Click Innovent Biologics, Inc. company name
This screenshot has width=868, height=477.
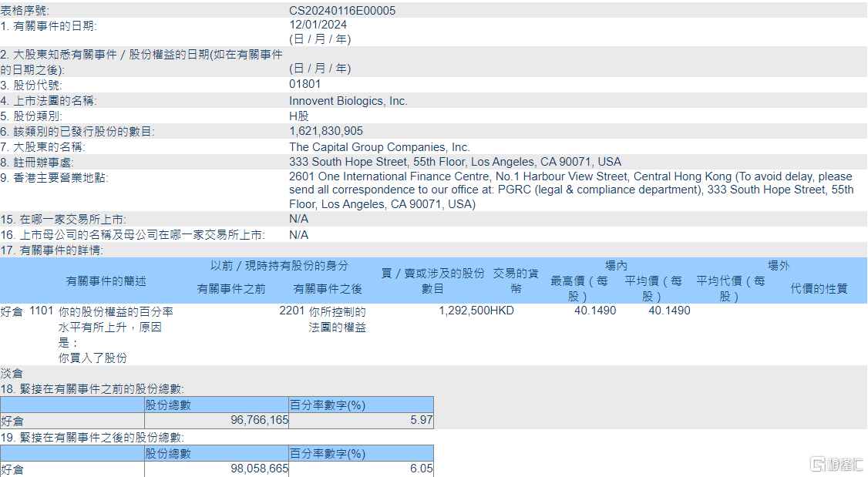pos(348,101)
